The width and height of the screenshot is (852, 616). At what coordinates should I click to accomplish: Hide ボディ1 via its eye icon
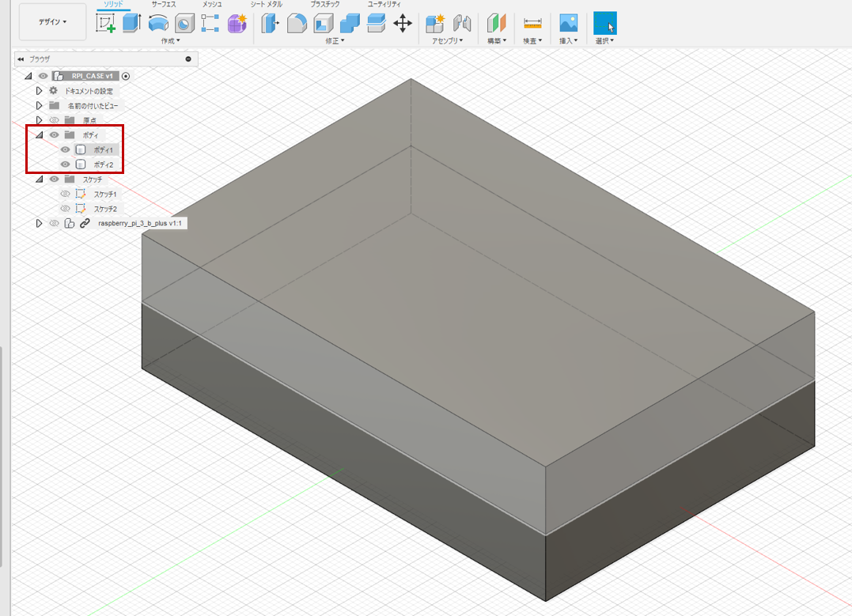coord(65,149)
